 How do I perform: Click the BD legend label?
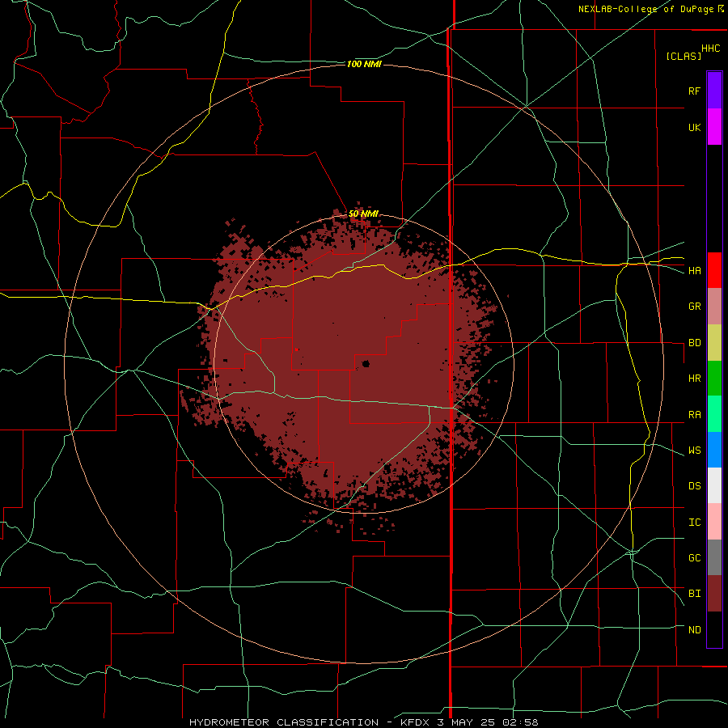coord(694,343)
